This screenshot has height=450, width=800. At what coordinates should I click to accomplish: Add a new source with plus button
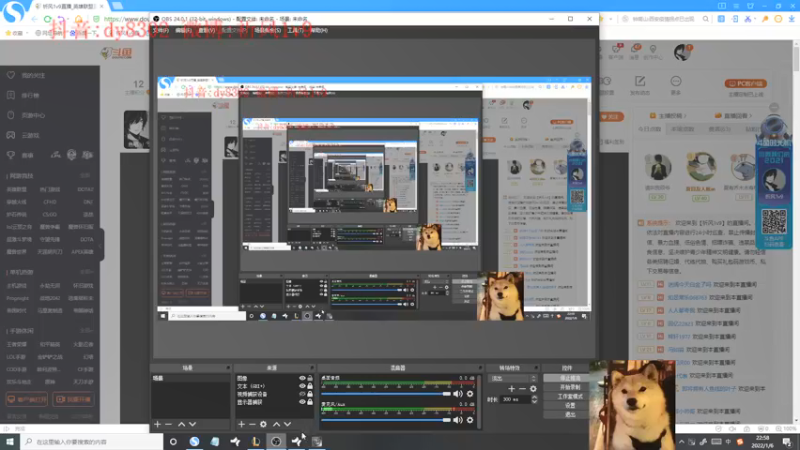[241, 424]
